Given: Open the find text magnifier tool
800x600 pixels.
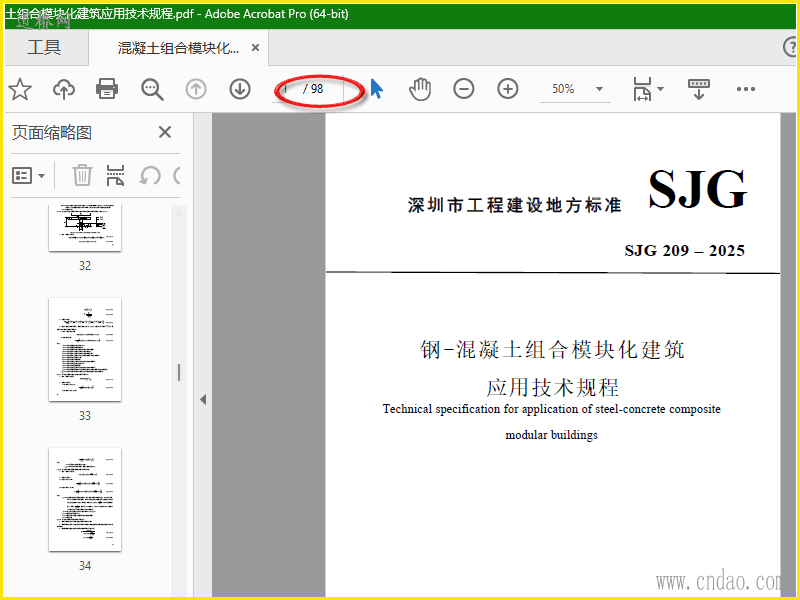Looking at the screenshot, I should tap(152, 90).
